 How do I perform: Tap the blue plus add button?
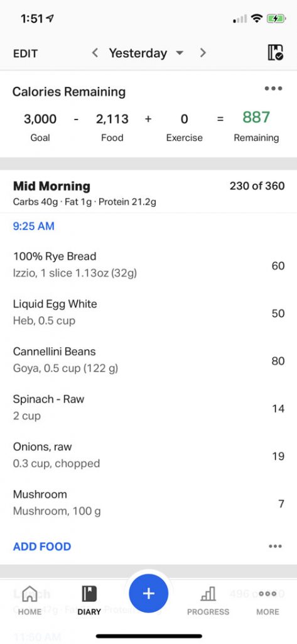(148, 594)
